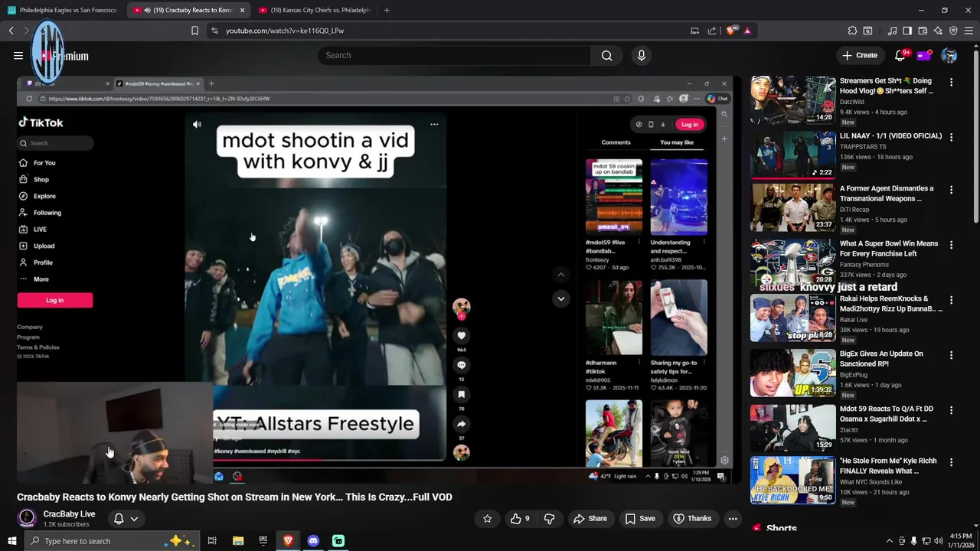Open YouTube notifications bell with 9+ badge
Image resolution: width=980 pixels, height=551 pixels.
(900, 55)
